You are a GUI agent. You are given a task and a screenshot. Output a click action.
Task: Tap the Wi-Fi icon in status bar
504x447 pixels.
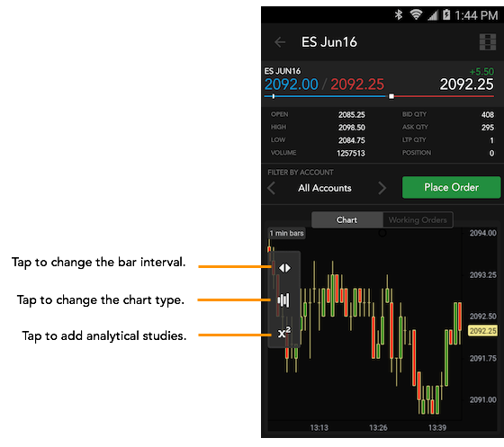point(416,14)
